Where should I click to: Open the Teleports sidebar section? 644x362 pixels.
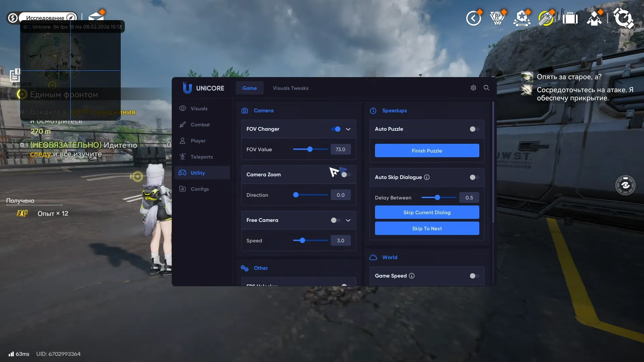[x=202, y=157]
